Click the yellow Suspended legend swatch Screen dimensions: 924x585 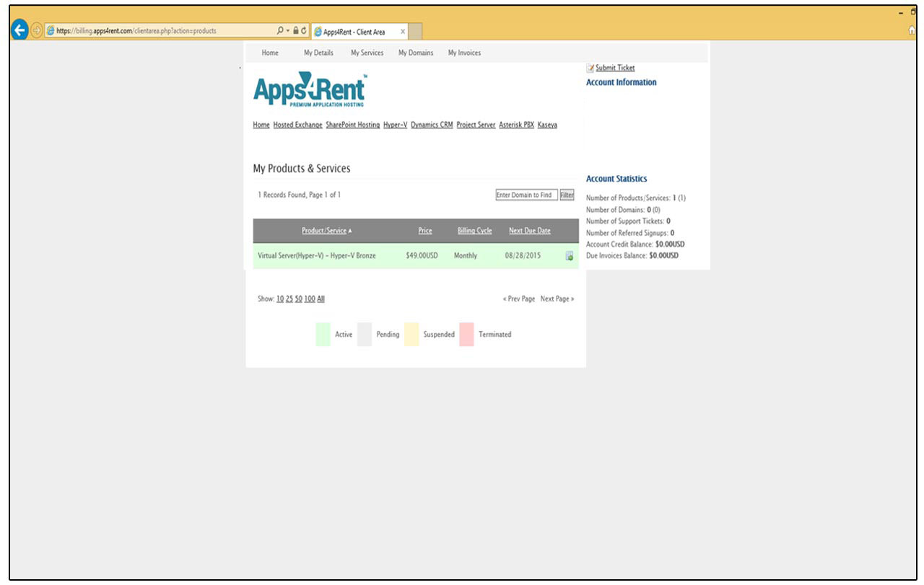pyautogui.click(x=411, y=334)
